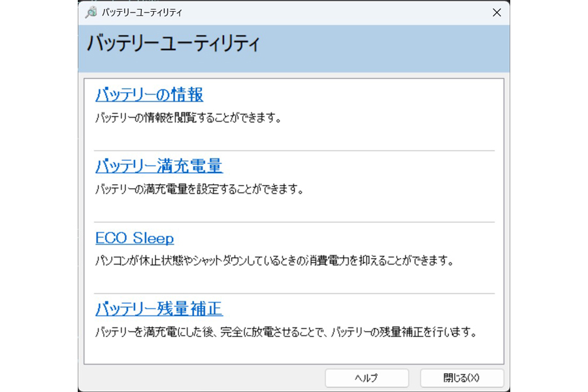588x392 pixels.
Task: Click the description バッテリーの情報を閲覧することができます
Action: (188, 118)
